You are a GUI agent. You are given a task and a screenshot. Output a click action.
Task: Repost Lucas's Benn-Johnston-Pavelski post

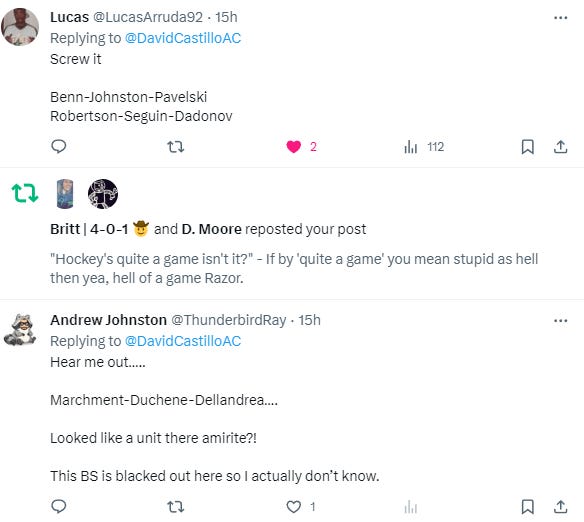[175, 147]
